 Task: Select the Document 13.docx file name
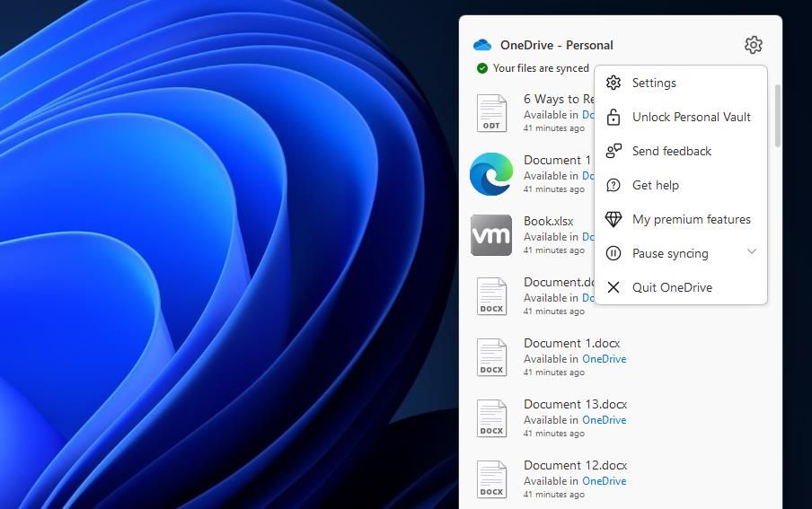click(x=576, y=404)
